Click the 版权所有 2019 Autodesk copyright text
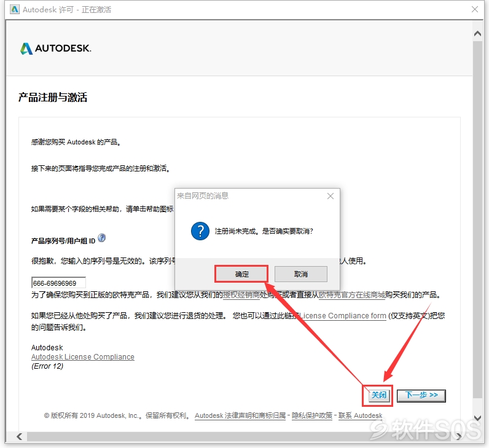Screen dimensions: 489x448 [x=117, y=415]
